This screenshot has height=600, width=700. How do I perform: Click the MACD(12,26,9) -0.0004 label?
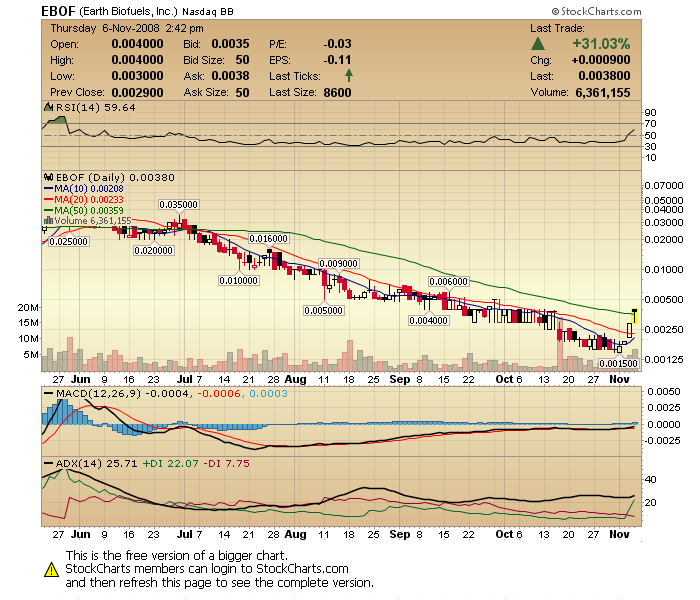[x=123, y=394]
